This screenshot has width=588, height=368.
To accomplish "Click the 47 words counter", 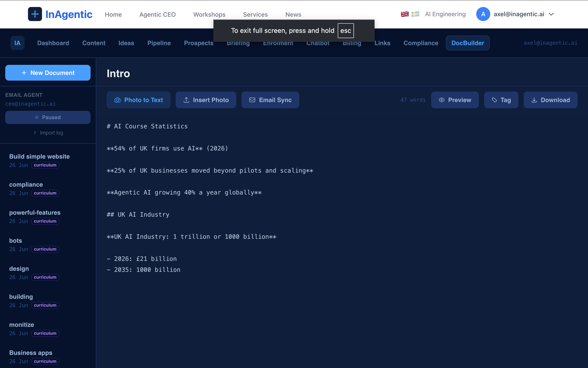I will (413, 100).
